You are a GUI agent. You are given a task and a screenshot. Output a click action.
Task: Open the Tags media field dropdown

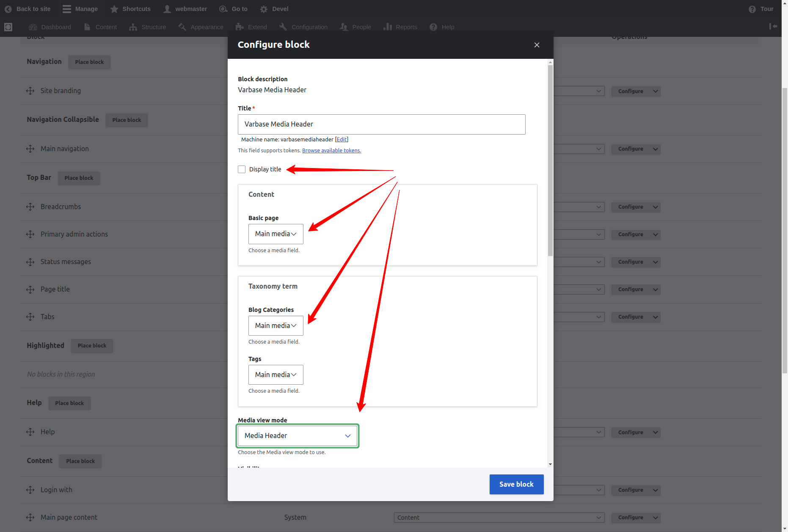tap(276, 375)
